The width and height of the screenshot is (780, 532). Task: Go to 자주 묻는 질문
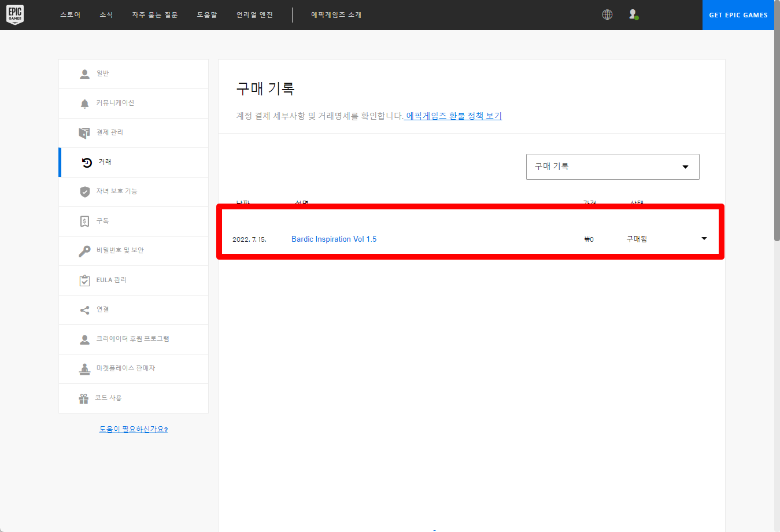[x=155, y=15]
